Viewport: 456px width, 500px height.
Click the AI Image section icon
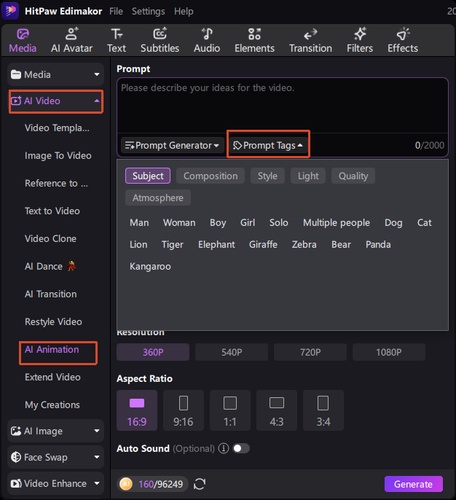[16, 431]
